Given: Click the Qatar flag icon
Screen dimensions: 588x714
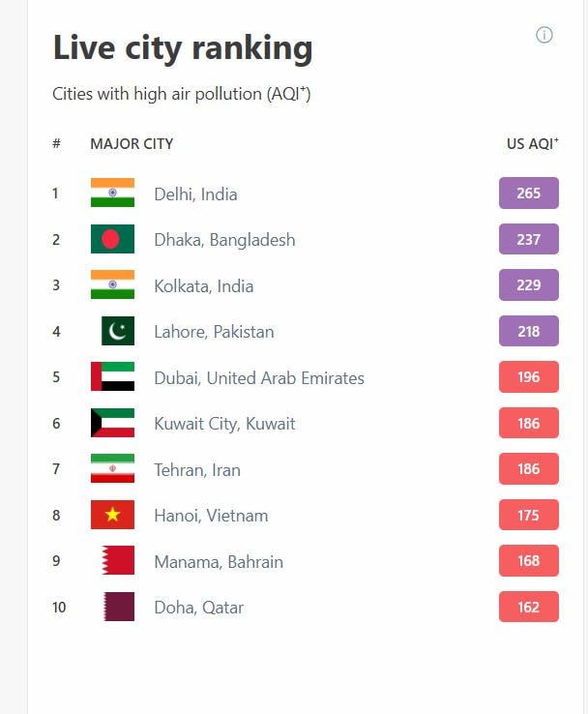Looking at the screenshot, I should (x=118, y=608).
